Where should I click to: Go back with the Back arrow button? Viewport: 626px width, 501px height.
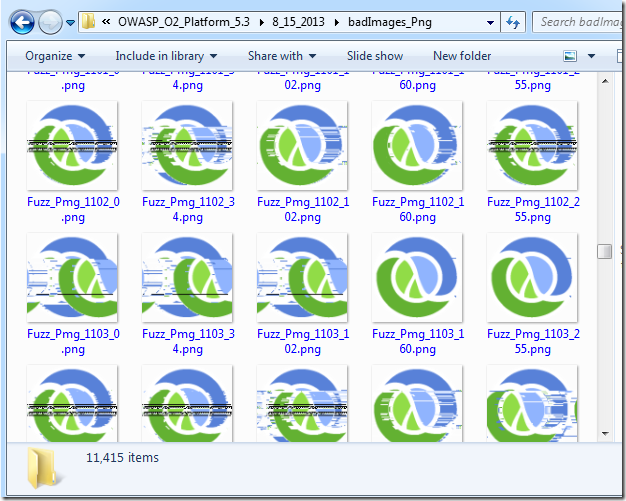click(x=22, y=22)
